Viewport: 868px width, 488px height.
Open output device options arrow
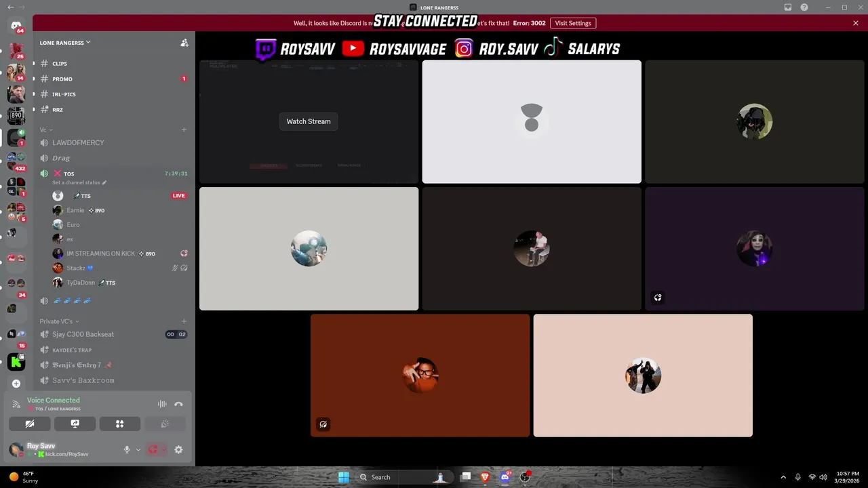click(x=163, y=449)
